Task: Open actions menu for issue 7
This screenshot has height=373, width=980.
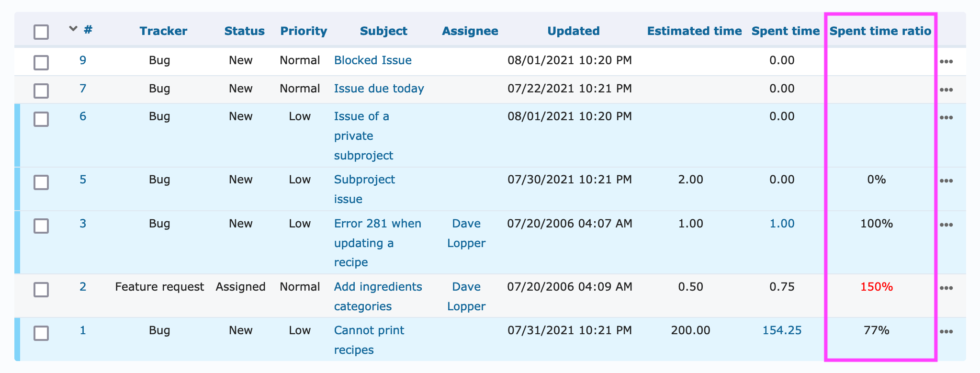Action: pyautogui.click(x=946, y=90)
